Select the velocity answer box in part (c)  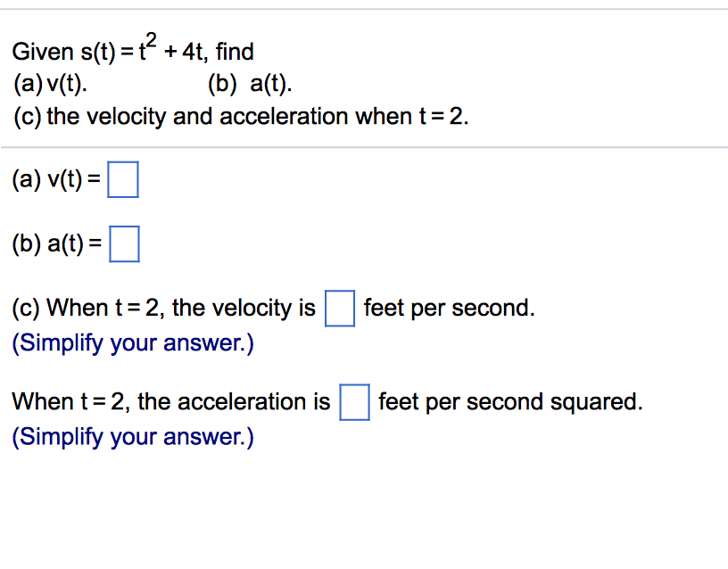(339, 308)
